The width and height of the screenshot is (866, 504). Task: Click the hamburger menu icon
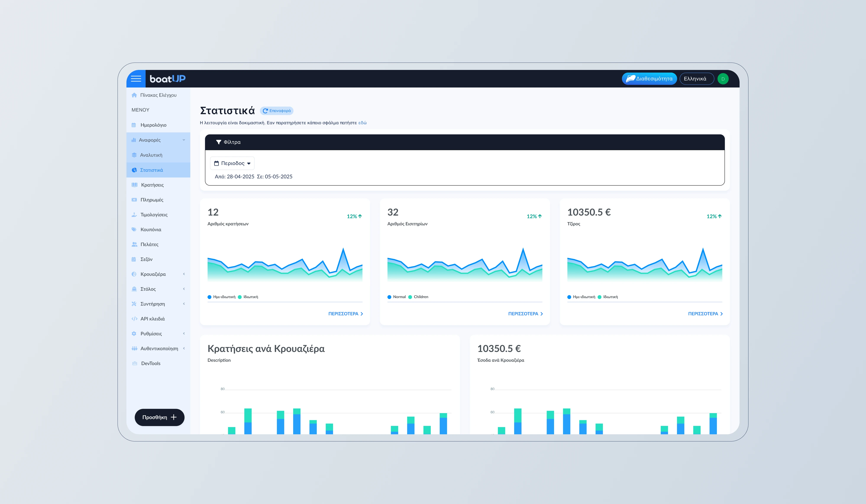pyautogui.click(x=136, y=79)
